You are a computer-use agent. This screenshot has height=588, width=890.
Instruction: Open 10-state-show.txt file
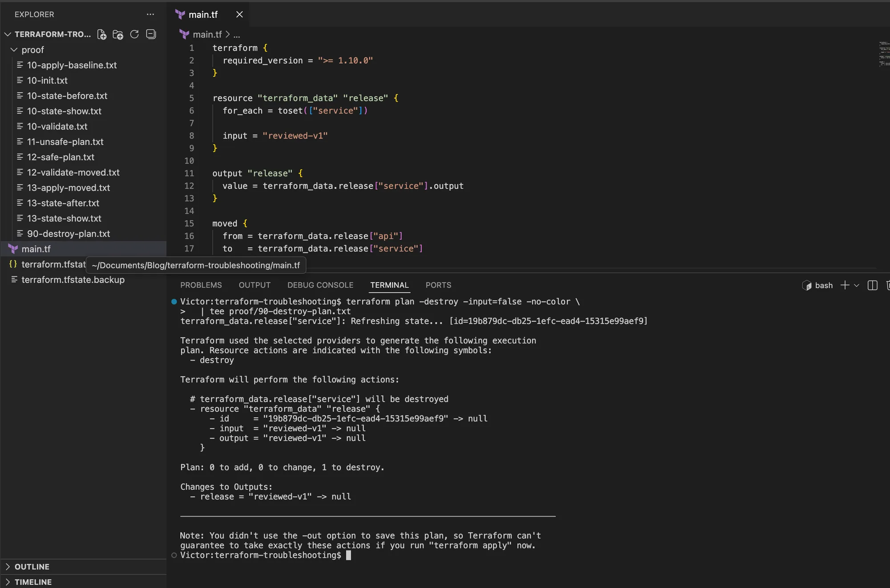click(83, 111)
